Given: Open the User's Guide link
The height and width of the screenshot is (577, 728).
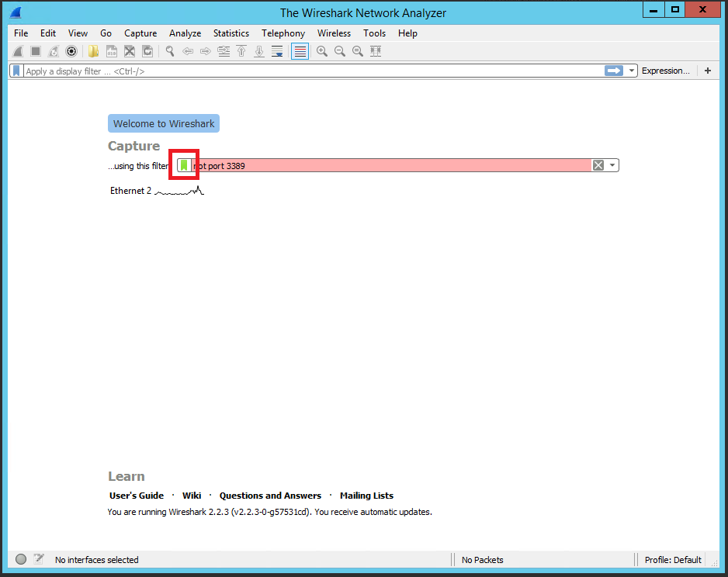Looking at the screenshot, I should pos(137,496).
